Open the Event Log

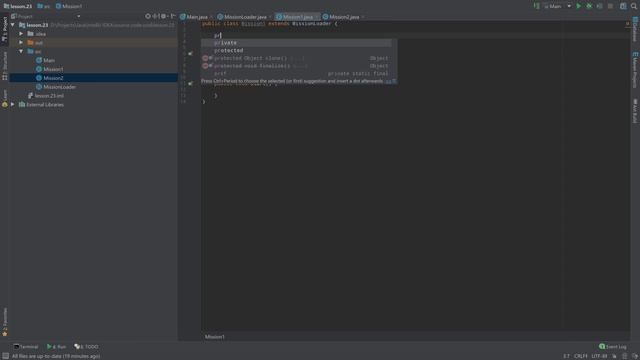[x=612, y=347]
